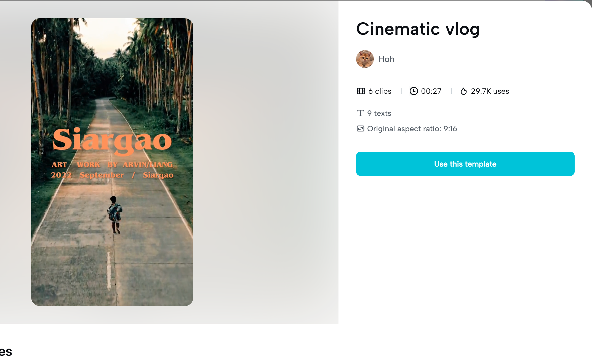Click the Original aspect ratio 9:16 text
This screenshot has height=364, width=592.
pyautogui.click(x=412, y=129)
